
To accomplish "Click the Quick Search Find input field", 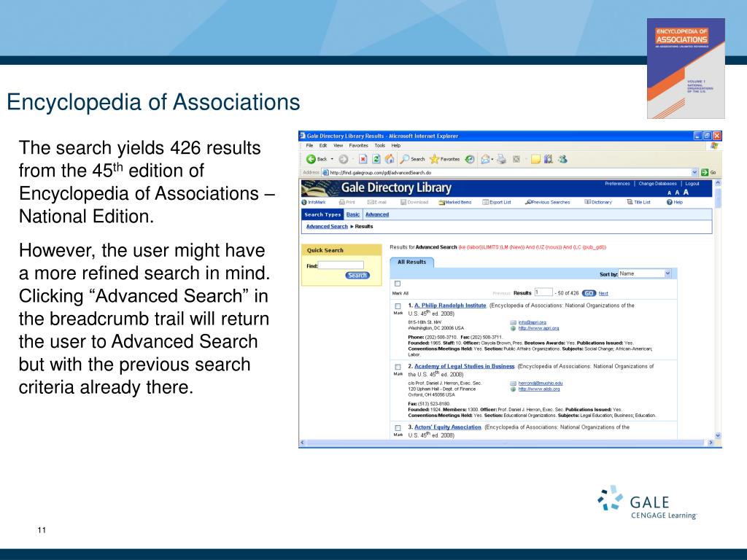I will (x=341, y=265).
